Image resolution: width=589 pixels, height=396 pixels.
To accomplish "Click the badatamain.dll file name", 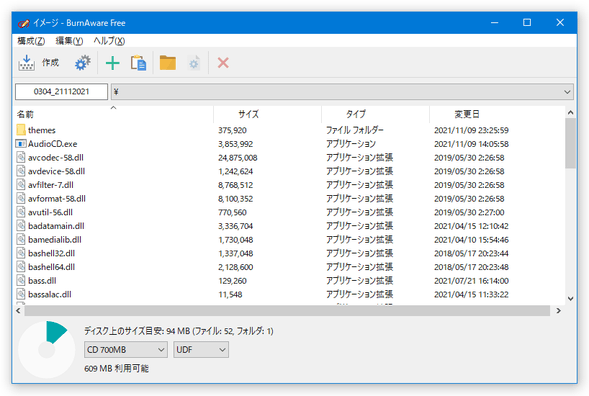I will tap(56, 226).
